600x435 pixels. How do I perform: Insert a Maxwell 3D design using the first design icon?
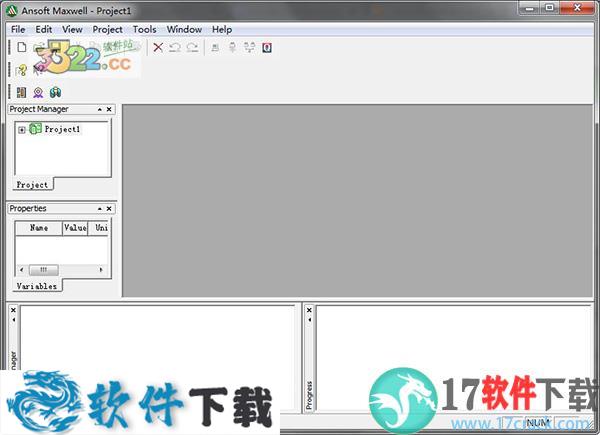point(21,92)
